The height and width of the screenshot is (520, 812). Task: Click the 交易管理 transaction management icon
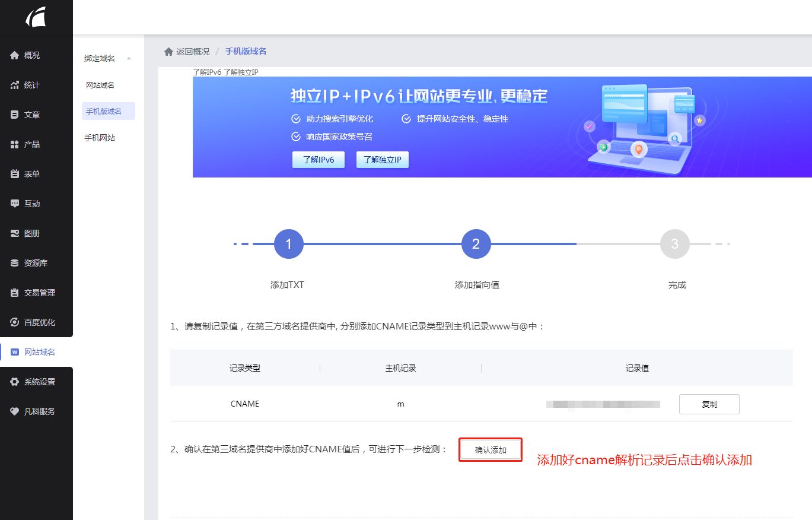13,292
